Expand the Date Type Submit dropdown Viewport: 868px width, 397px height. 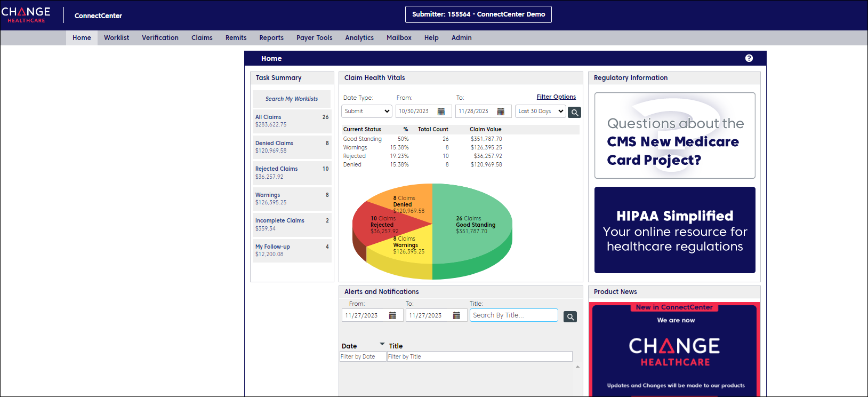pyautogui.click(x=367, y=111)
